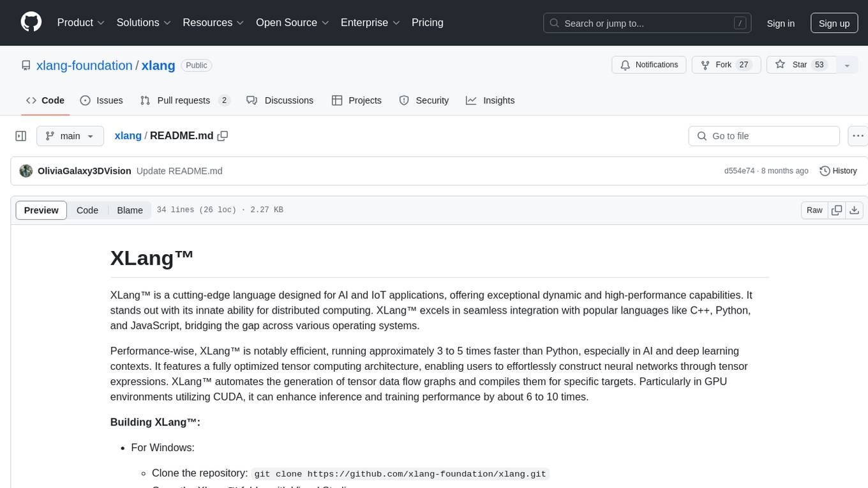Viewport: 868px width, 488px height.
Task: Open the xlang repository link in header
Action: click(x=158, y=65)
